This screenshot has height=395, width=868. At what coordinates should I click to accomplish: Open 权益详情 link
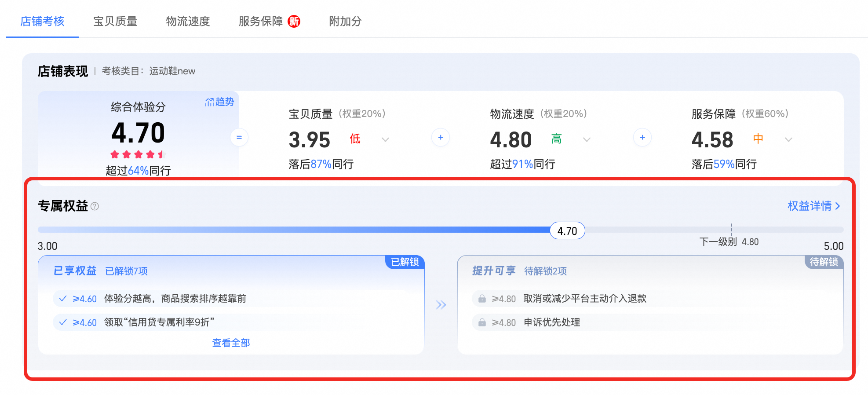[x=813, y=206]
